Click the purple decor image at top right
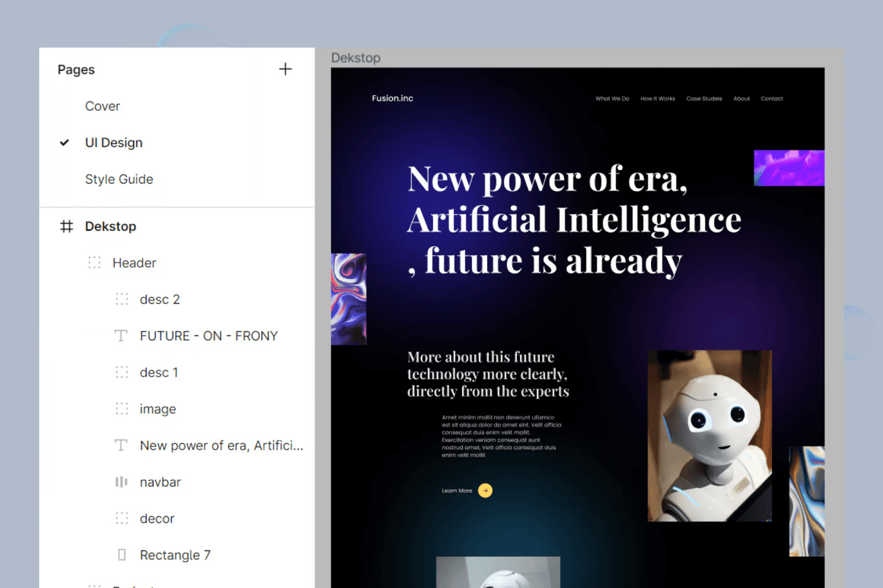 tap(790, 168)
